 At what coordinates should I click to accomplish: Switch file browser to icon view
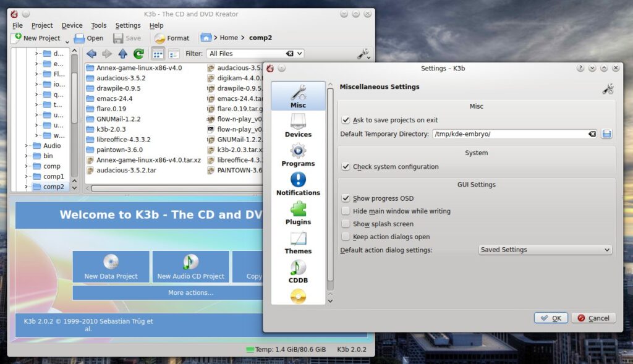point(158,54)
